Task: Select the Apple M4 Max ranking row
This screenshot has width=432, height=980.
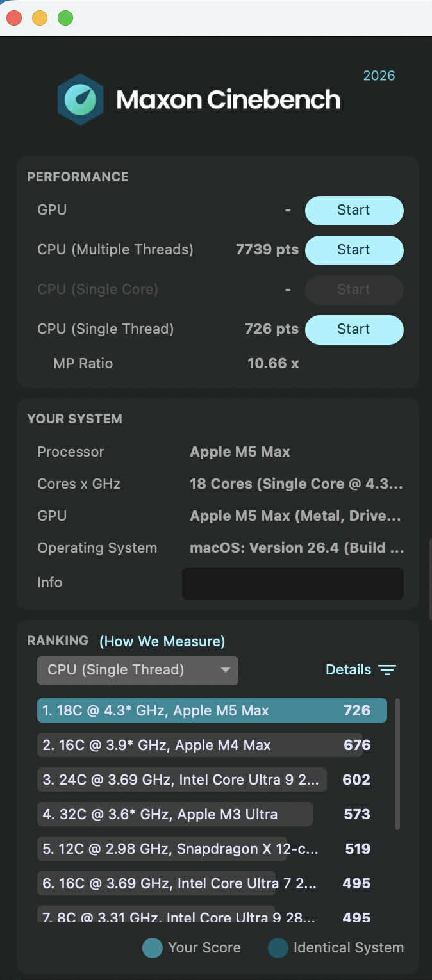Action: point(199,745)
